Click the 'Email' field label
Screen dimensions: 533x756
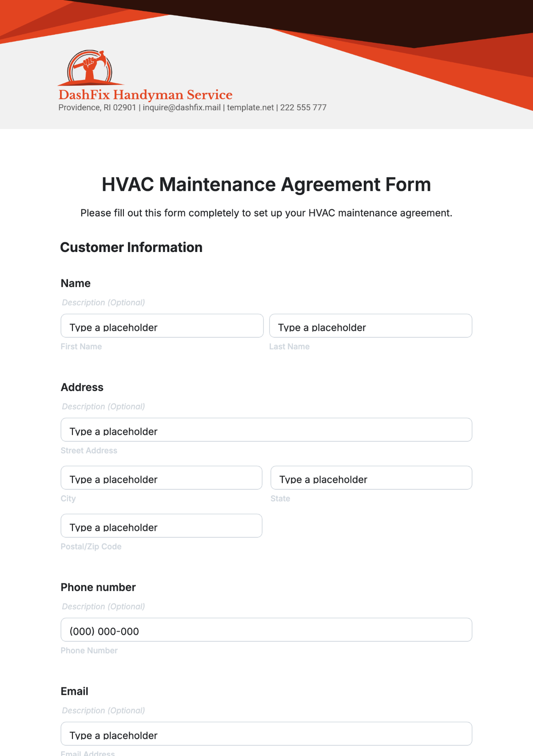point(75,692)
